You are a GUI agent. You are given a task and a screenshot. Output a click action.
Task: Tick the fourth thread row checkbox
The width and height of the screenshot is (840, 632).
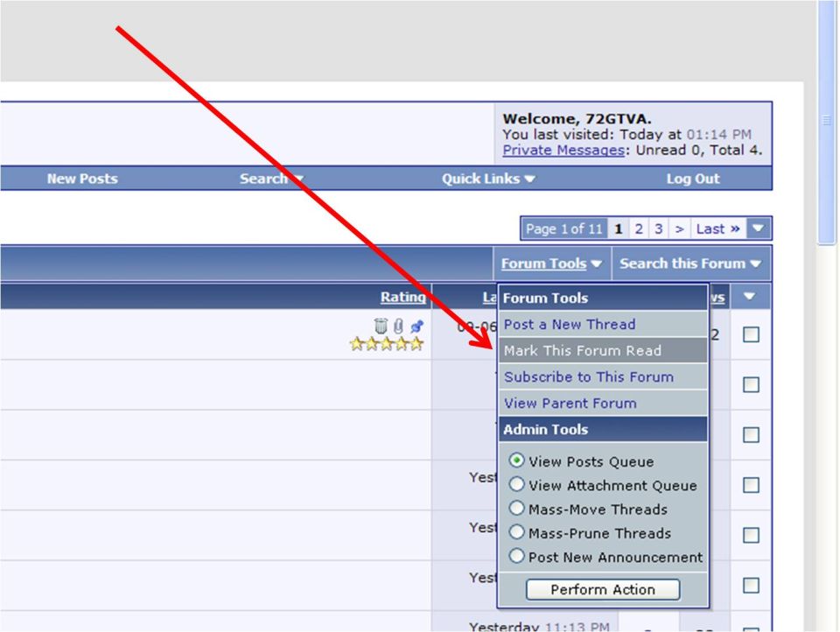point(751,485)
